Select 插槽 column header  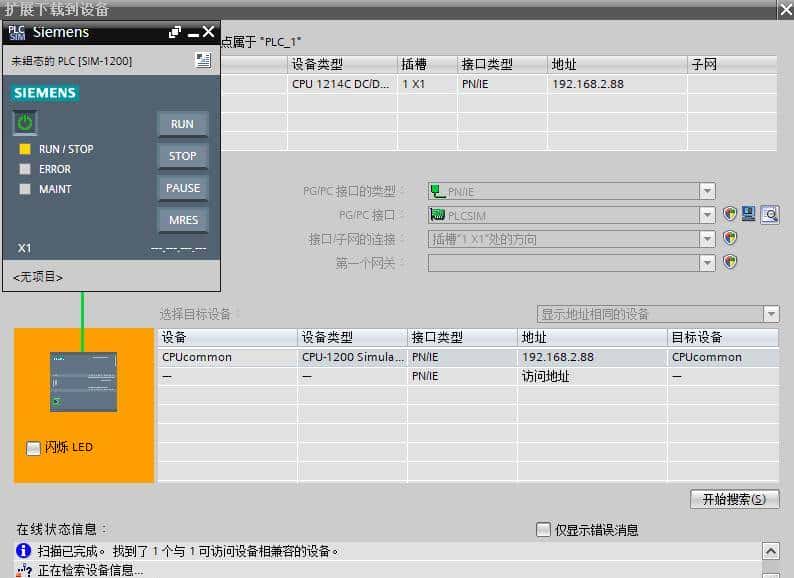tap(427, 64)
